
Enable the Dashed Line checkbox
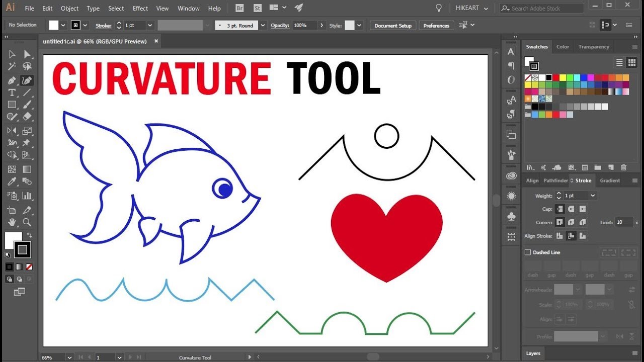pyautogui.click(x=528, y=252)
